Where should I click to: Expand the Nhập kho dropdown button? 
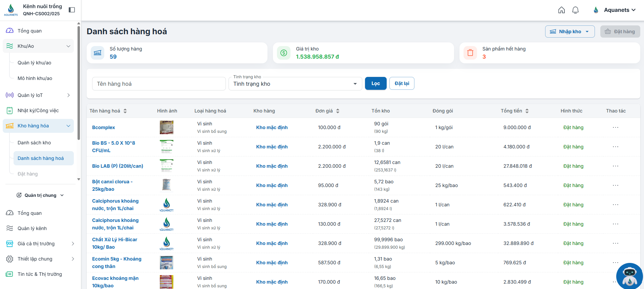[x=570, y=32]
